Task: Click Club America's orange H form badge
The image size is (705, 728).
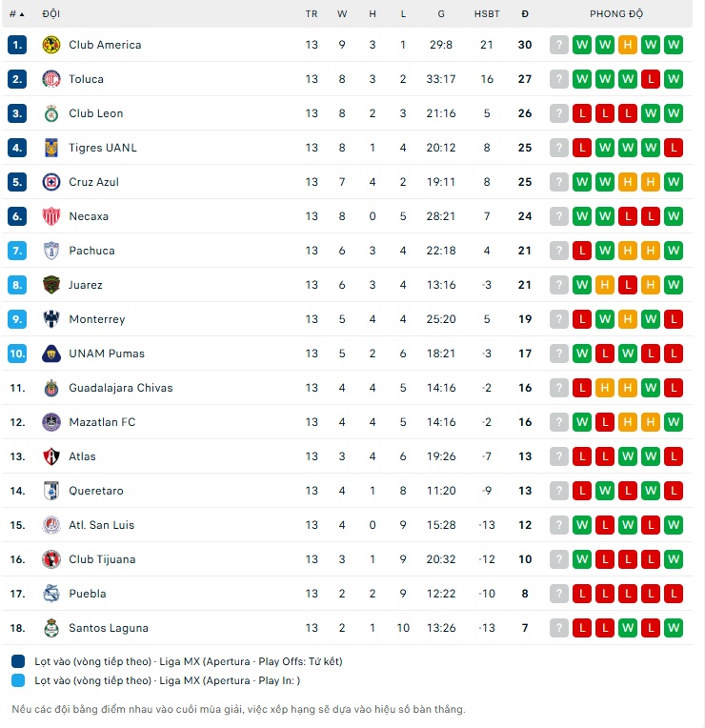Action: click(628, 45)
